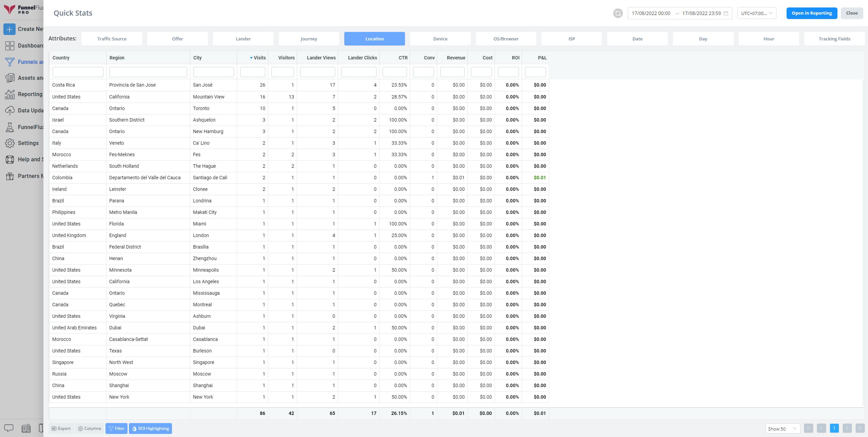Open the UTC+07:00 timezone dropdown

[x=756, y=13]
